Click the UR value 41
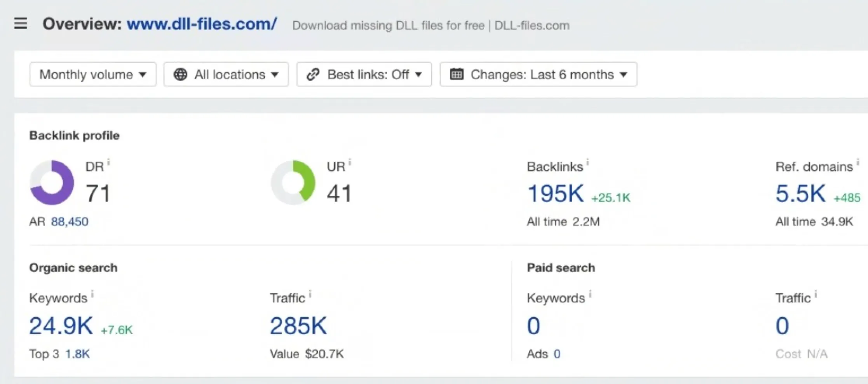868x384 pixels. (x=339, y=194)
